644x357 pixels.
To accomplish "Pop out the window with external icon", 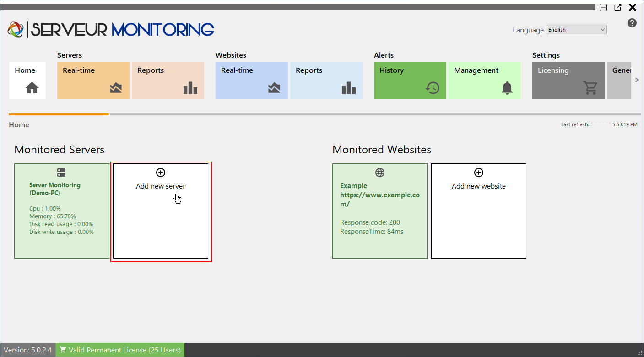I will click(x=618, y=7).
